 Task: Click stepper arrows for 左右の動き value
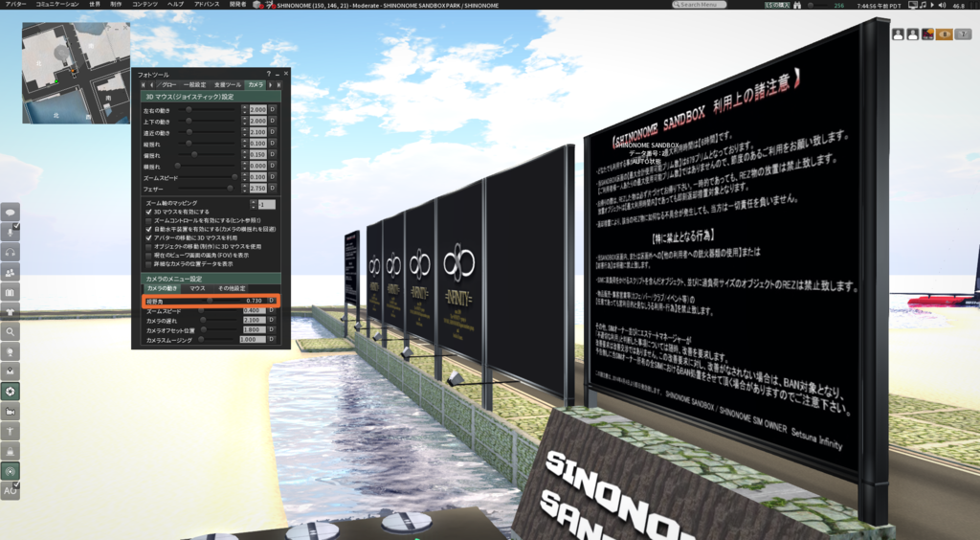[x=245, y=109]
